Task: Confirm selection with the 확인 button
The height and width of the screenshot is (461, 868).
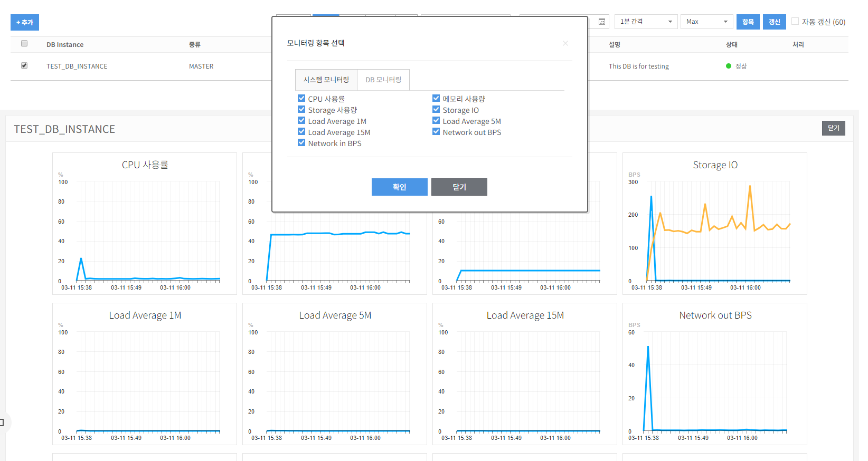Action: tap(400, 187)
